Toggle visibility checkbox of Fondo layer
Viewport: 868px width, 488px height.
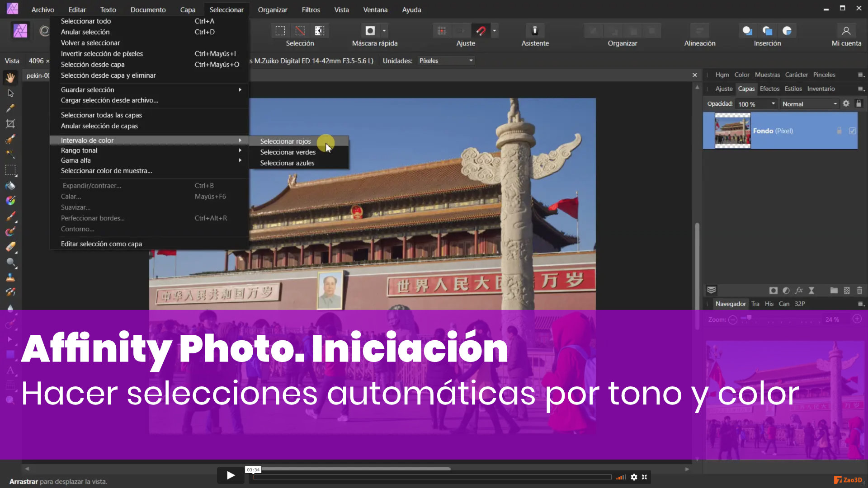[852, 131]
